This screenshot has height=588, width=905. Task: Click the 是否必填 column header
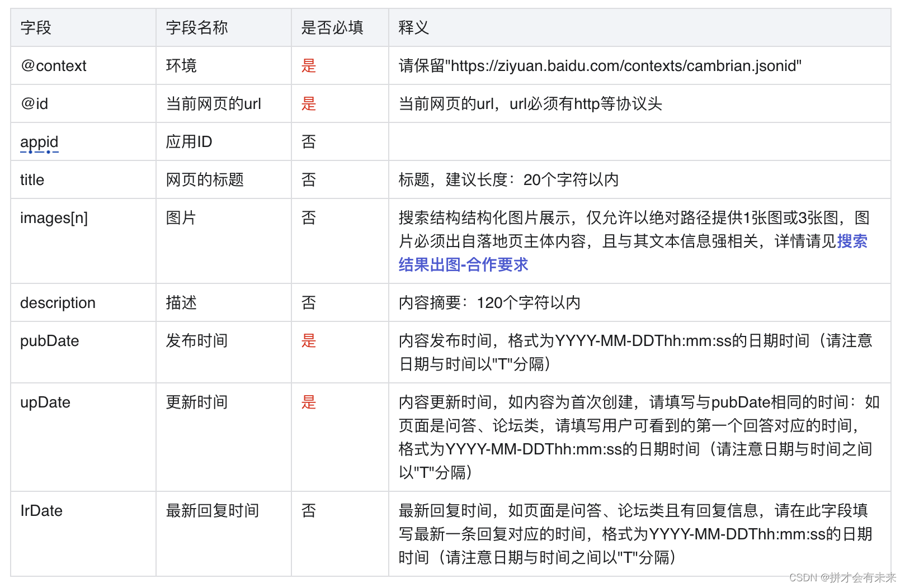click(x=332, y=27)
